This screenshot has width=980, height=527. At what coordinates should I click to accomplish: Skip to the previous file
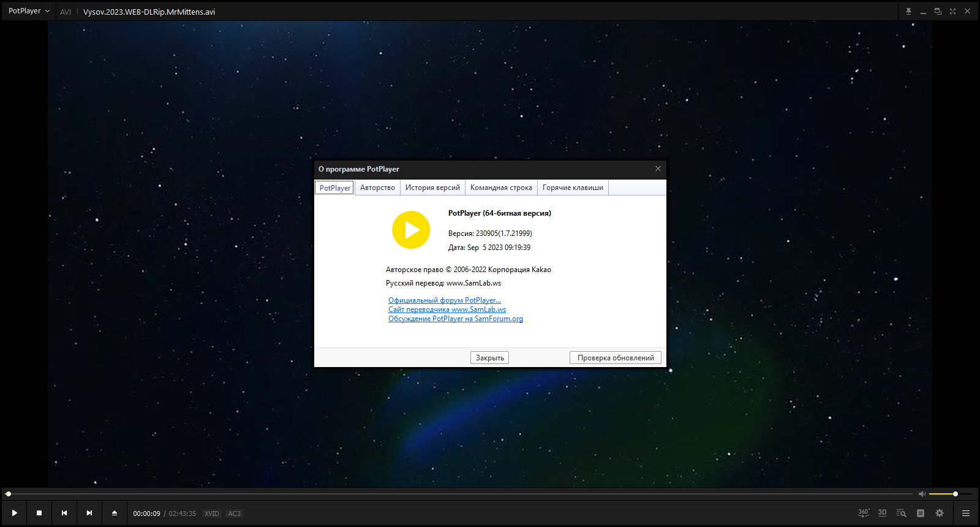click(64, 513)
